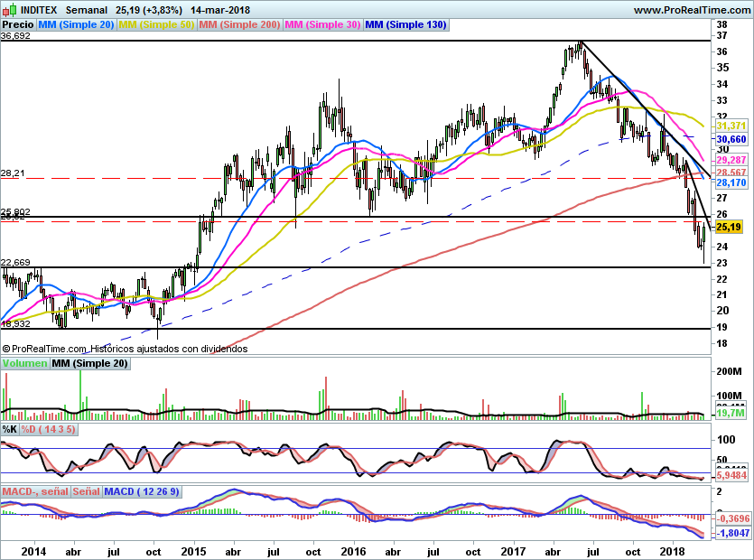Click the candlestick chart icon beside INDITEX
This screenshot has width=754, height=560.
9,9
